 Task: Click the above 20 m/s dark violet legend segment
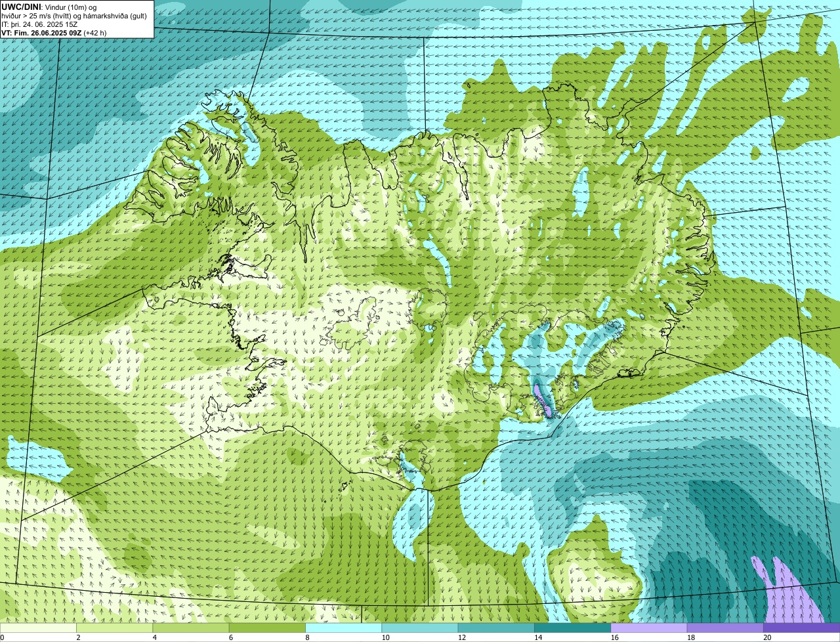pos(801,628)
